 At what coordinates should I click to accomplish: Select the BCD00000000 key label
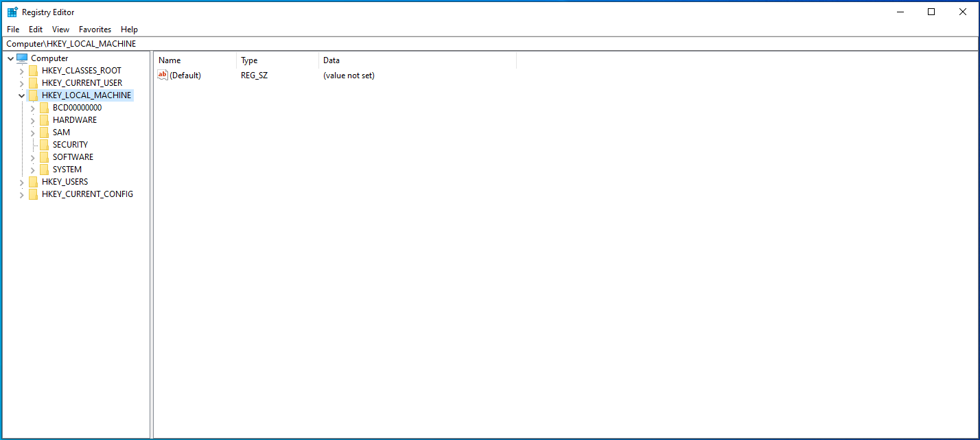tap(77, 108)
